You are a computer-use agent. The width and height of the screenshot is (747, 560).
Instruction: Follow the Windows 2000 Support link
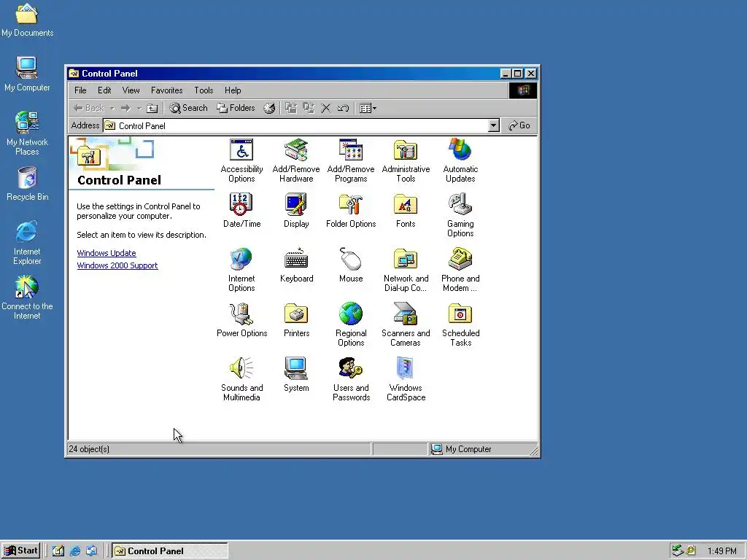click(x=117, y=265)
